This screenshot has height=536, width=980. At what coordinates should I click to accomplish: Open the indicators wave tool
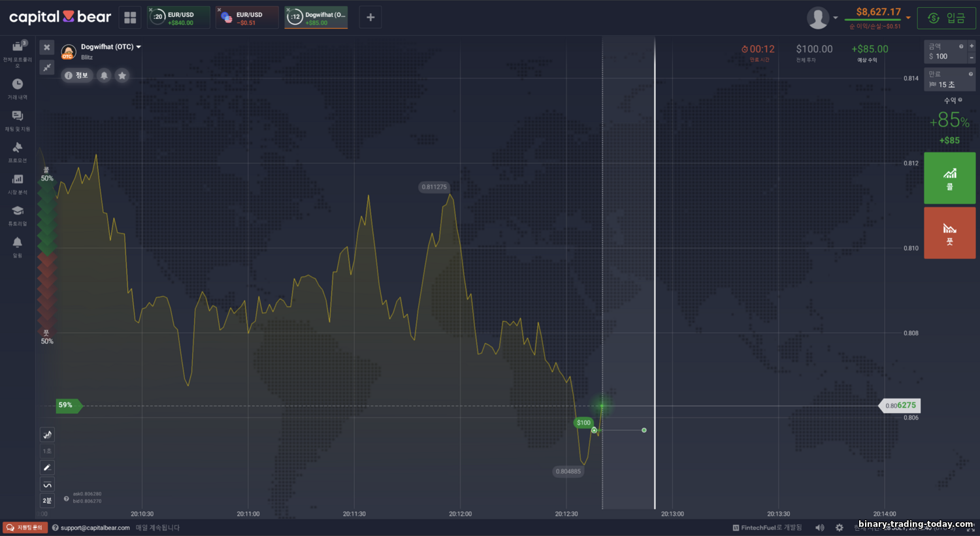[x=47, y=484]
